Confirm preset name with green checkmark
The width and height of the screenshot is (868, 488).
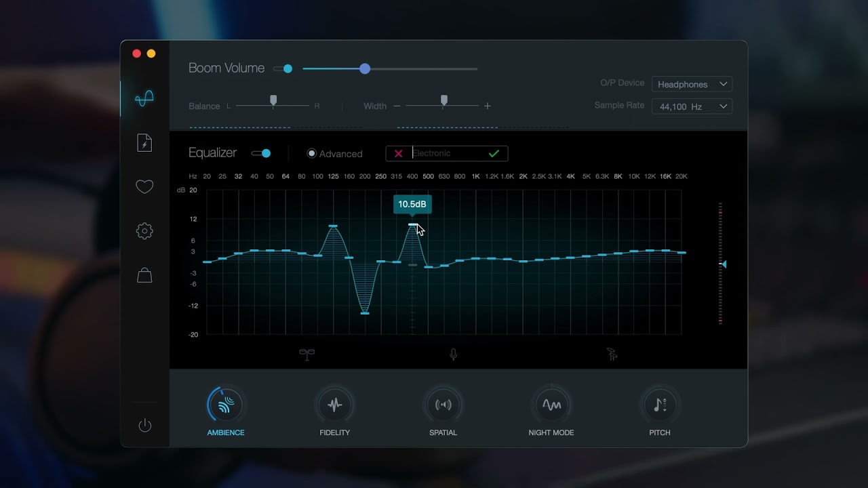click(x=494, y=154)
